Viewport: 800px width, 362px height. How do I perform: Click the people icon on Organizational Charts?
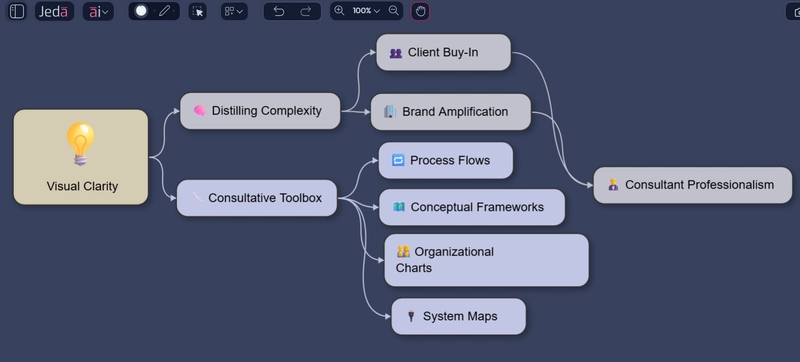click(403, 251)
